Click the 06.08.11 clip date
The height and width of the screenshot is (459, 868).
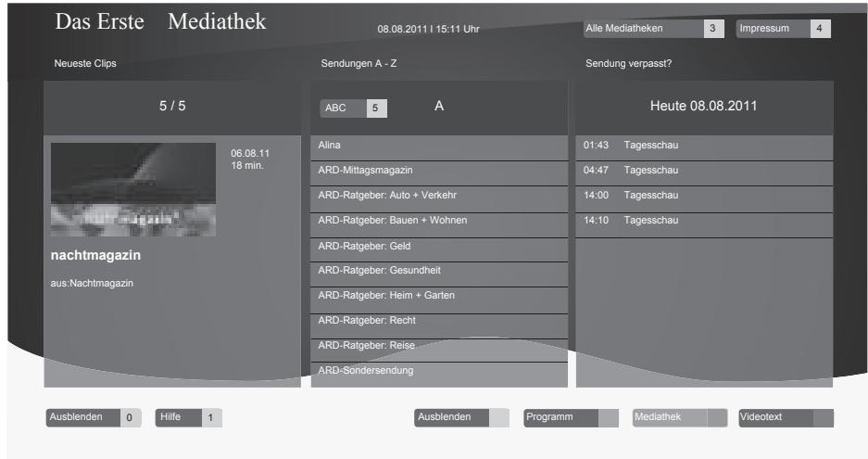pos(250,153)
